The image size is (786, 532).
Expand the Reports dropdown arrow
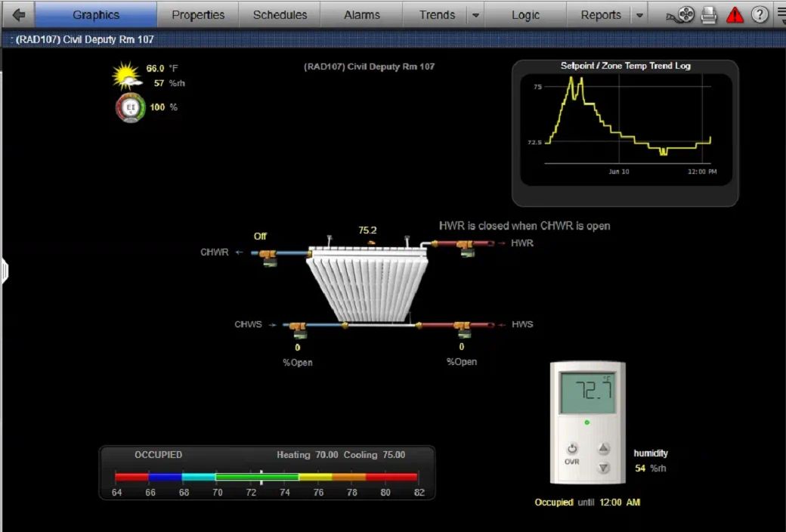[x=639, y=15]
